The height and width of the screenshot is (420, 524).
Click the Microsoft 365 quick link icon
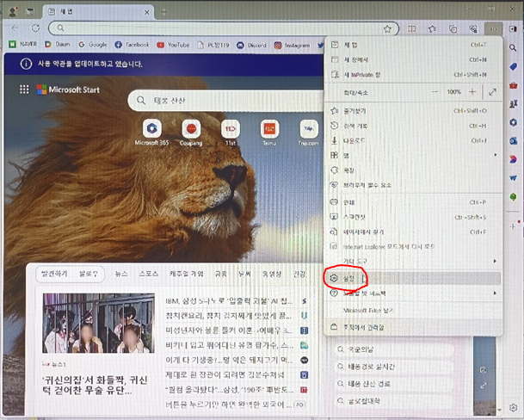tap(152, 128)
